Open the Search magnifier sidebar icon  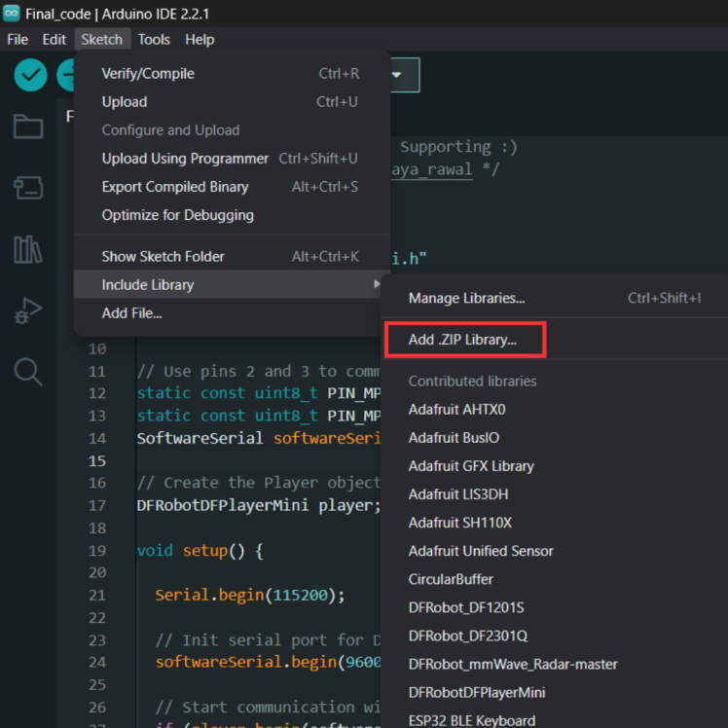point(28,371)
